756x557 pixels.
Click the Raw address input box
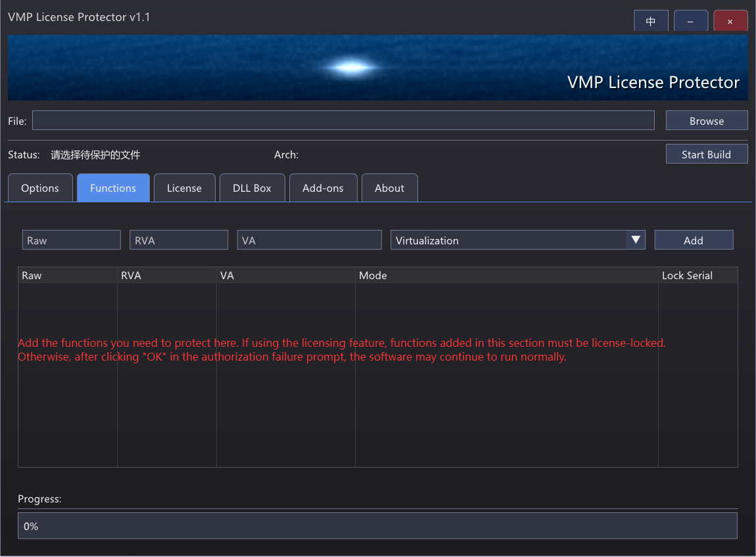(72, 240)
